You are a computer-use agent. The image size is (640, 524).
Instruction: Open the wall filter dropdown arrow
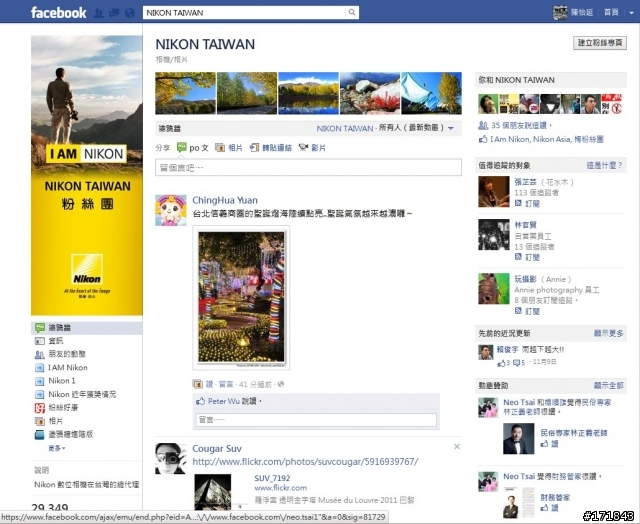click(451, 128)
